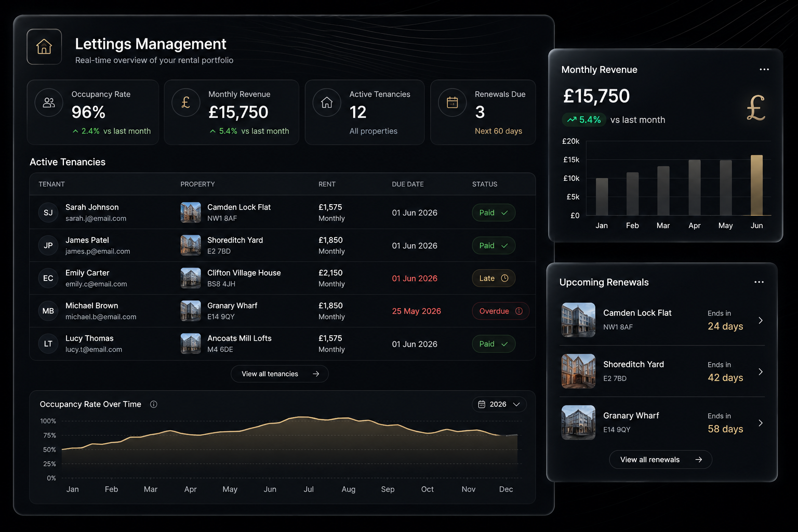Click the Late status badge for Emily Carter
This screenshot has height=532, width=798.
pyautogui.click(x=494, y=278)
